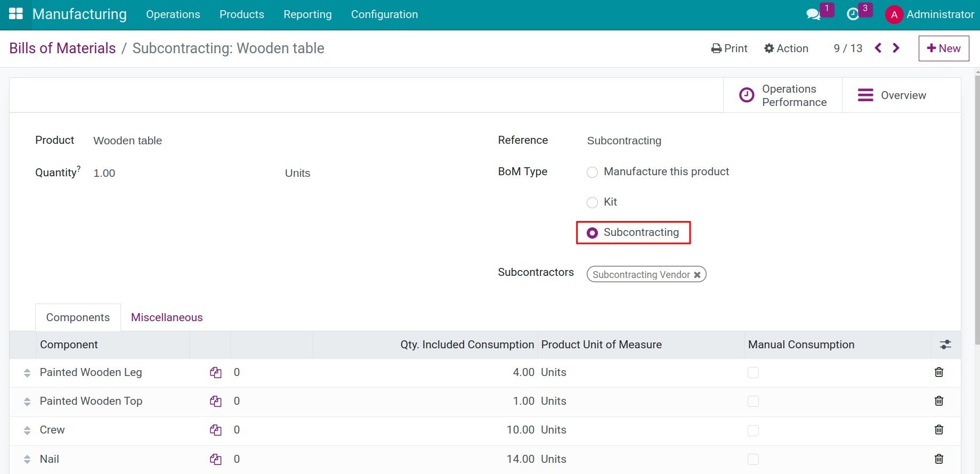Click the Quantity field 1.00
980x474 pixels.
click(x=104, y=173)
